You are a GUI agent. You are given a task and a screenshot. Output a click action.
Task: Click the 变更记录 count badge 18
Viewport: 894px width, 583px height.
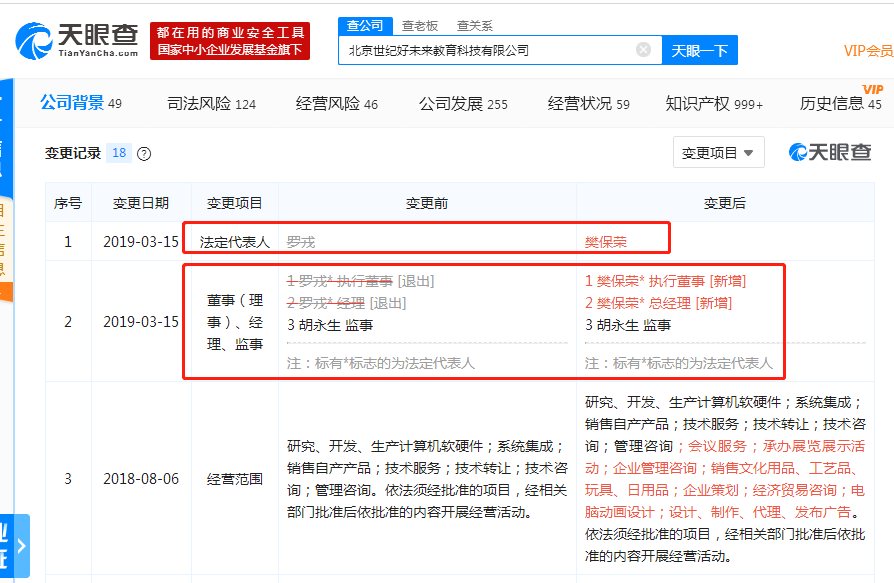pyautogui.click(x=119, y=153)
